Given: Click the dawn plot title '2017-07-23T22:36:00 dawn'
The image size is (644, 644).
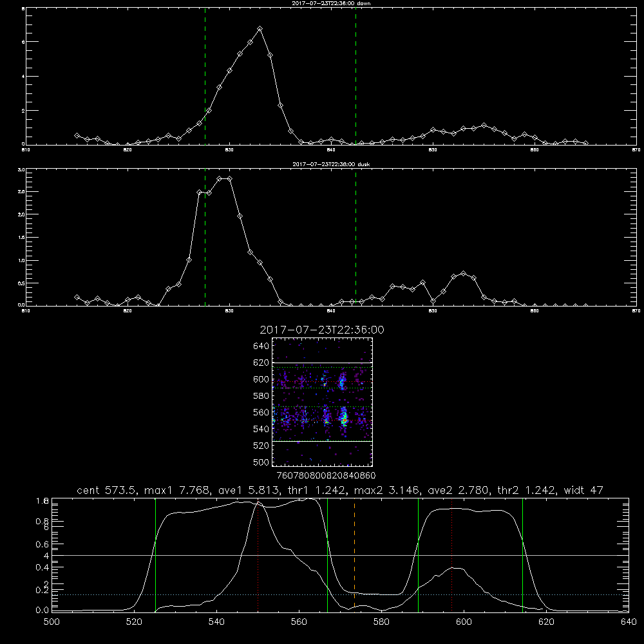Looking at the screenshot, I should [331, 3].
